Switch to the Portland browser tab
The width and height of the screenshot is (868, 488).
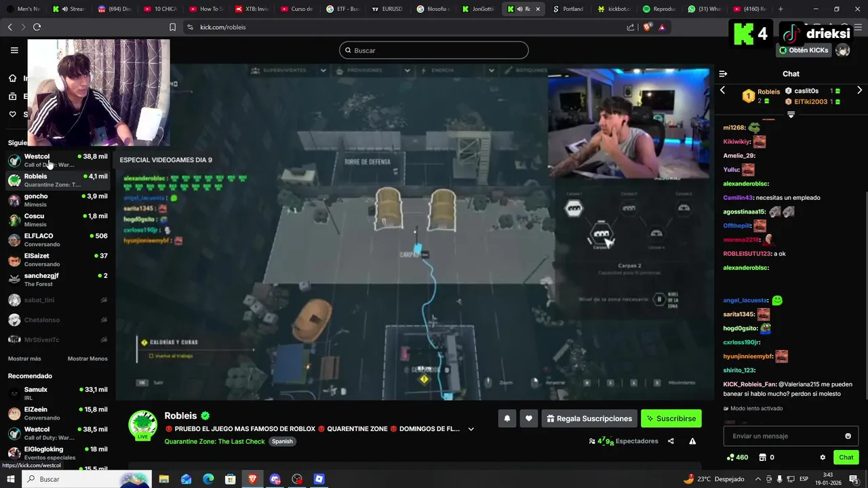tap(568, 9)
